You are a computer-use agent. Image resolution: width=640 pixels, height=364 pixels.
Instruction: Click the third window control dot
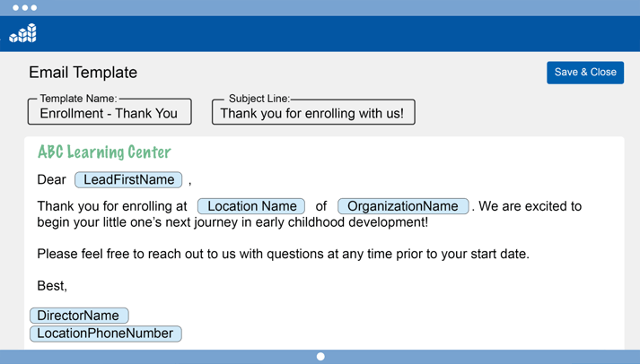(34, 8)
